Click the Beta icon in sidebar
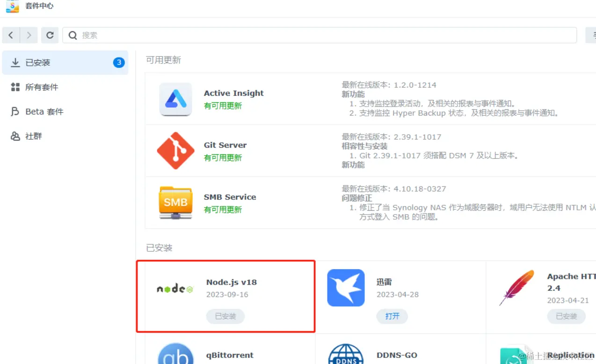Image resolution: width=596 pixels, height=364 pixels. point(15,112)
